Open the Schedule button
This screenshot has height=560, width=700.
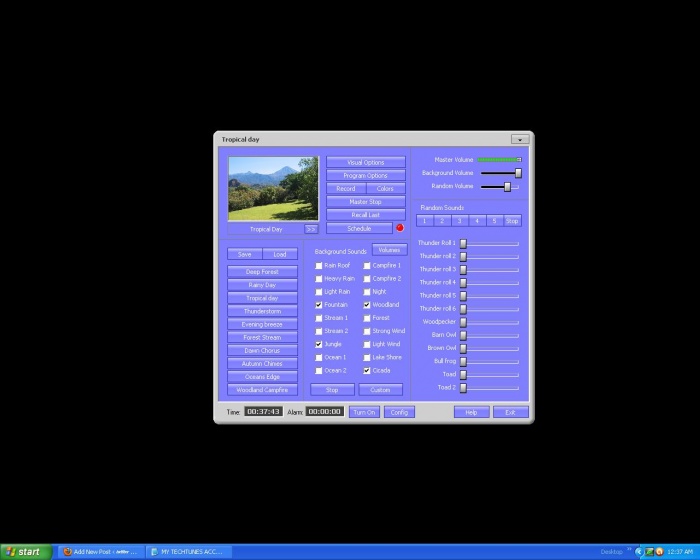point(359,228)
